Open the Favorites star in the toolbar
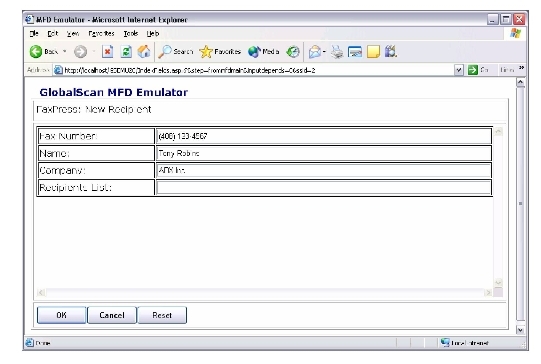541x364 pixels. (220, 52)
